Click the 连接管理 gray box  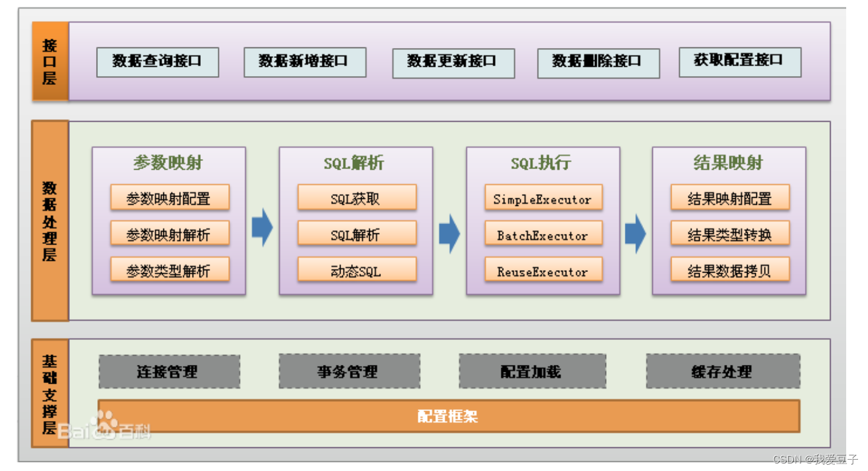click(169, 372)
